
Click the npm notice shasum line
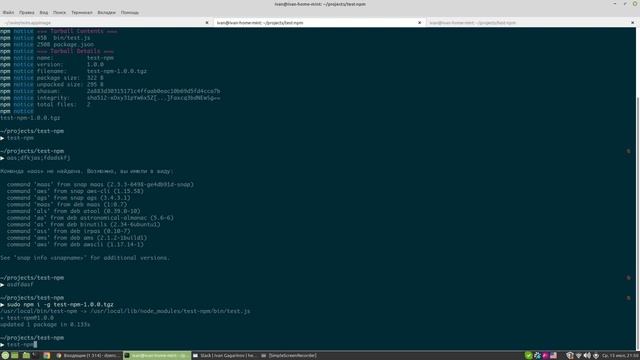click(110, 91)
